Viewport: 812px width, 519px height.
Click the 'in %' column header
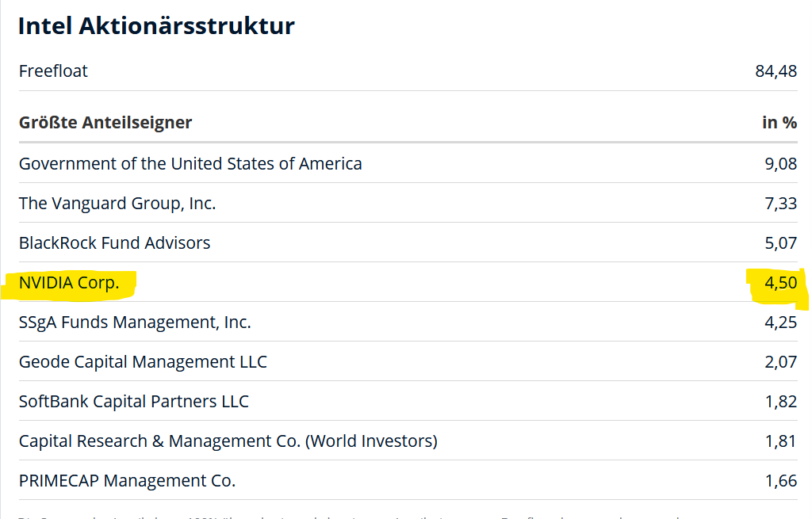point(779,123)
